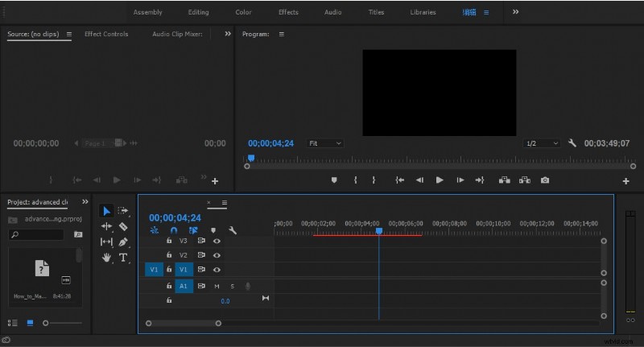Image resolution: width=644 pixels, height=347 pixels.
Task: Expand Source panel group overflow chevron
Action: pyautogui.click(x=228, y=34)
